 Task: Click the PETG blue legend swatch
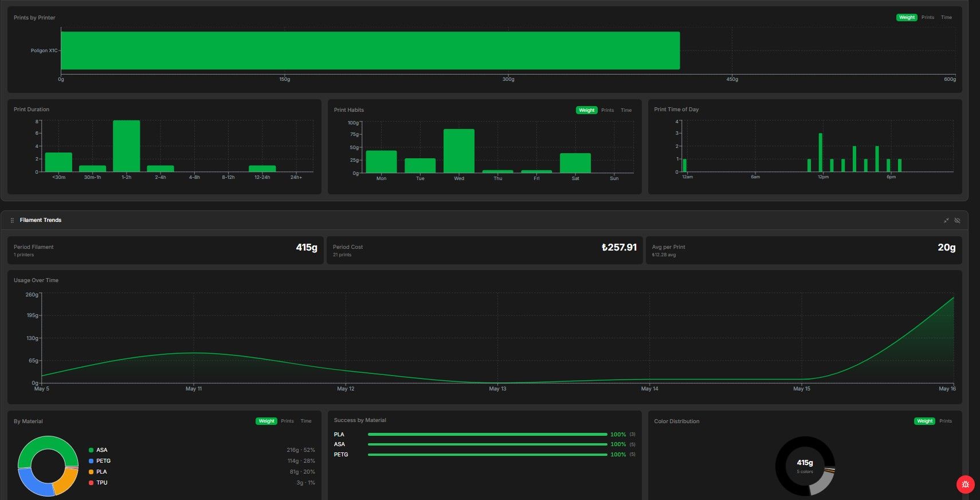(x=91, y=461)
